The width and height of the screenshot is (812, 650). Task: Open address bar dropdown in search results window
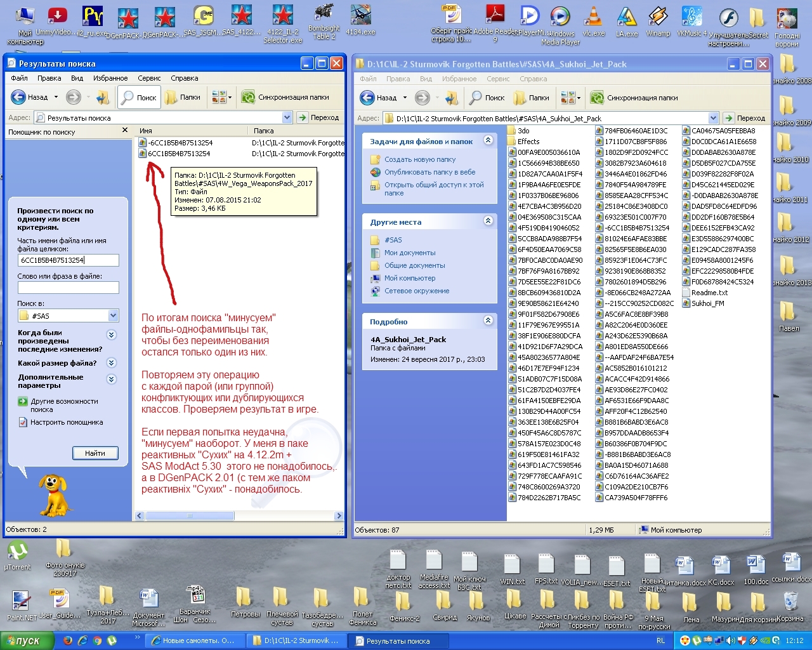tap(287, 117)
